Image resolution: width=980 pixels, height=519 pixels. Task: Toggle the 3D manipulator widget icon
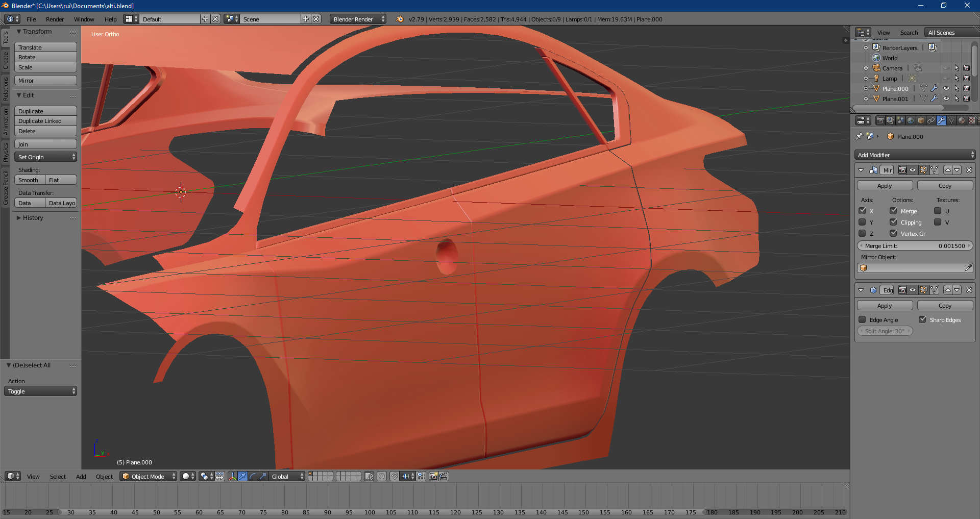click(233, 476)
